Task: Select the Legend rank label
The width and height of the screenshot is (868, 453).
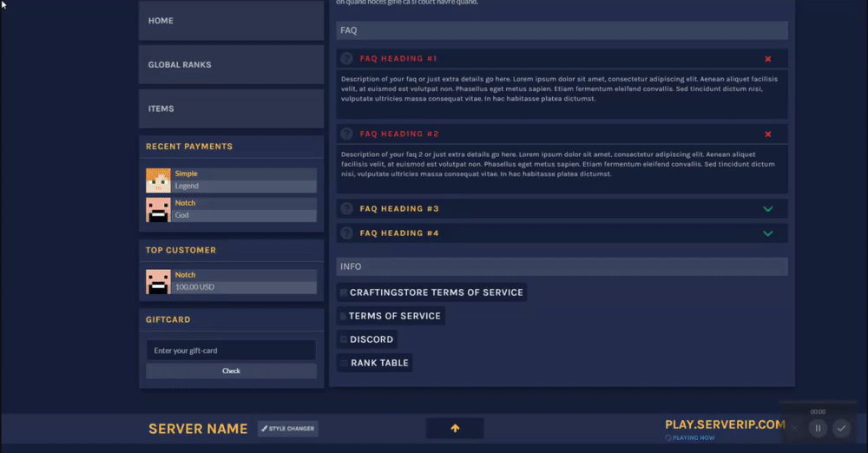Action: pyautogui.click(x=187, y=186)
